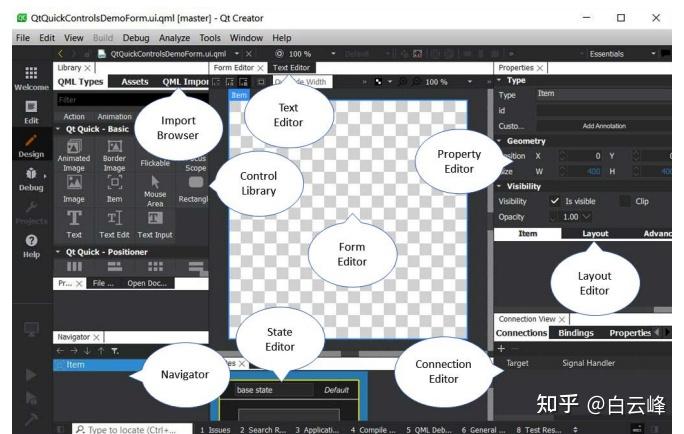Click the Navigator left arrow

[x=60, y=351]
